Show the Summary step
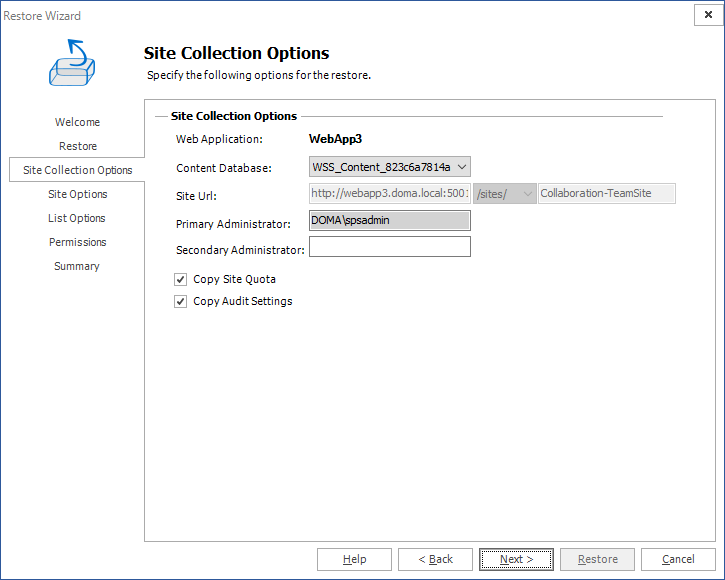725x580 pixels. [77, 266]
